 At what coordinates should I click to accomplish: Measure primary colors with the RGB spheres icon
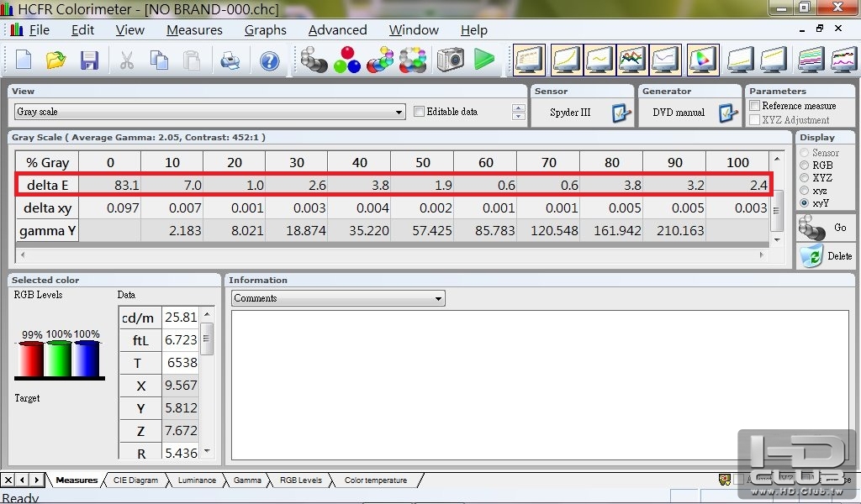coord(347,60)
